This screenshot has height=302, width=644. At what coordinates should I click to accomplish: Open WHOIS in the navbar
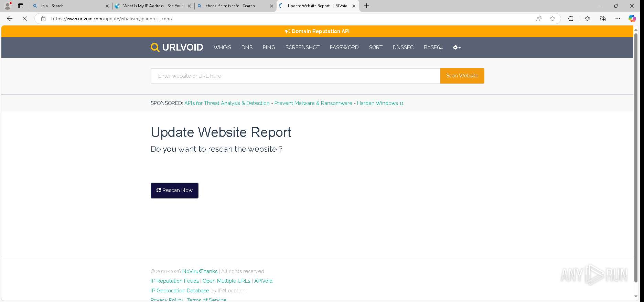point(222,47)
